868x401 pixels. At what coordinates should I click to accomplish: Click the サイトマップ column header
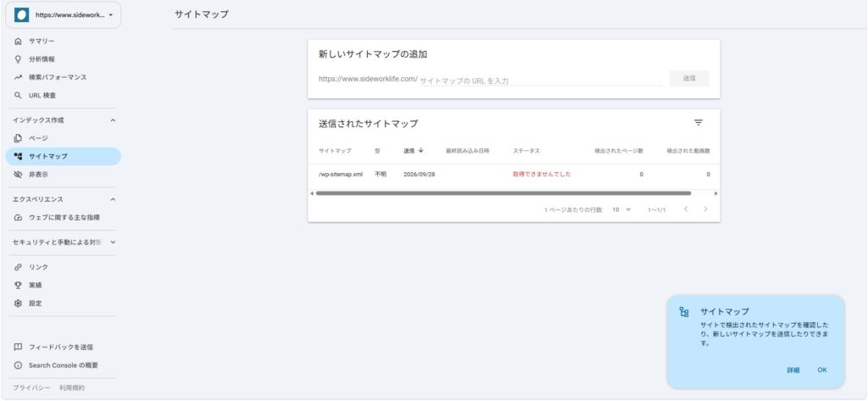[x=335, y=151]
